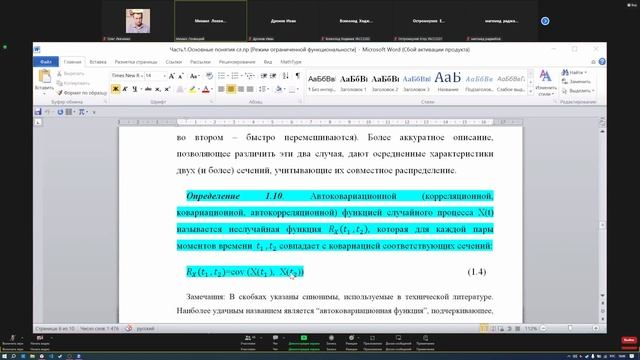Apply the Заголовок 1 style
The image size is (640, 360).
pyautogui.click(x=353, y=82)
